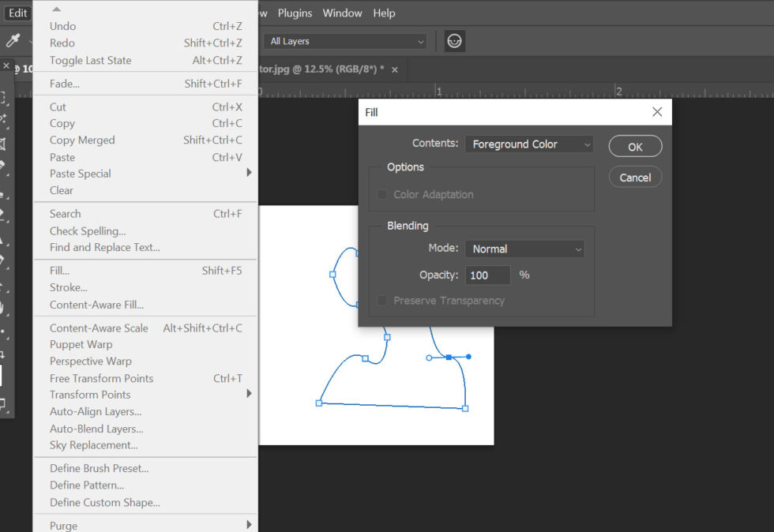
Task: Click the Opacity input field showing 100
Action: [x=487, y=275]
